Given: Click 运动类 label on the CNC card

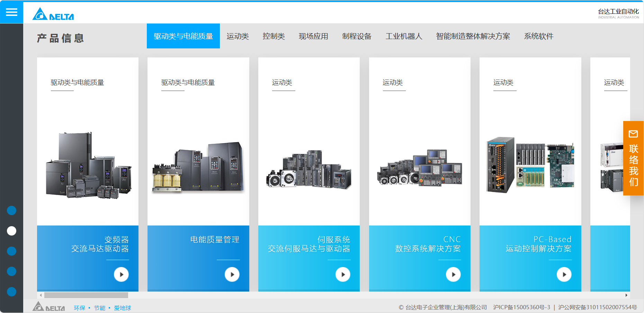Looking at the screenshot, I should [393, 82].
